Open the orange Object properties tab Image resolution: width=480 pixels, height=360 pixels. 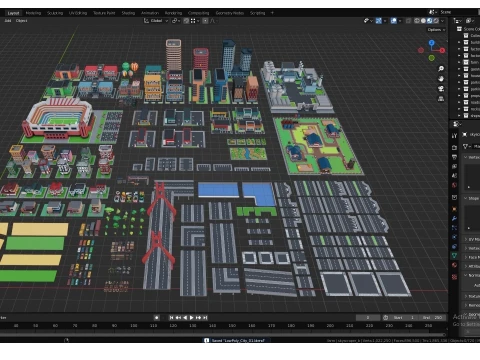click(x=454, y=209)
